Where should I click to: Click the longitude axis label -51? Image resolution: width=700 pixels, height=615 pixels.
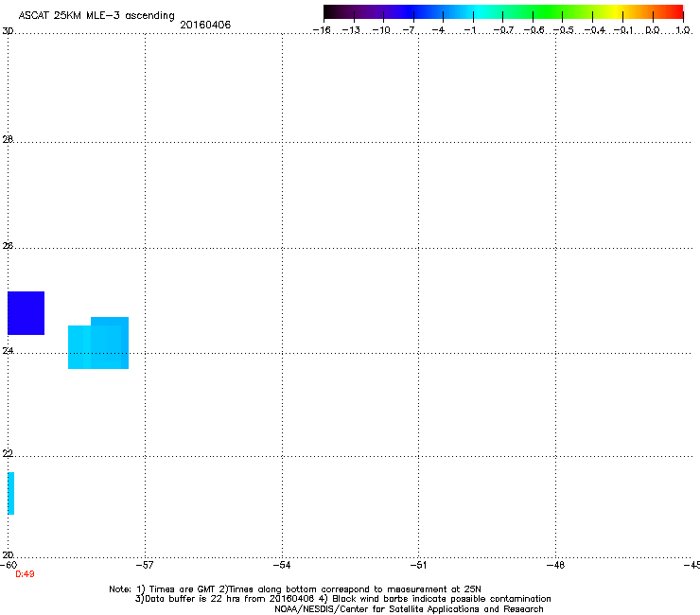pyautogui.click(x=418, y=565)
